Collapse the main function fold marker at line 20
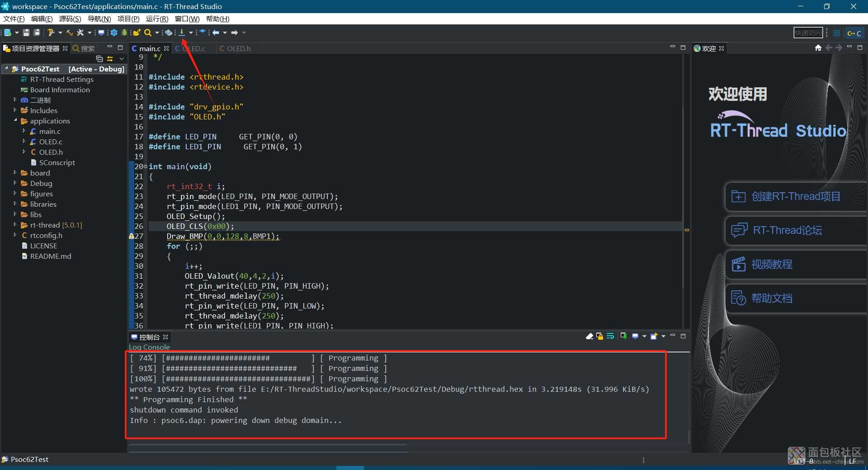 146,166
